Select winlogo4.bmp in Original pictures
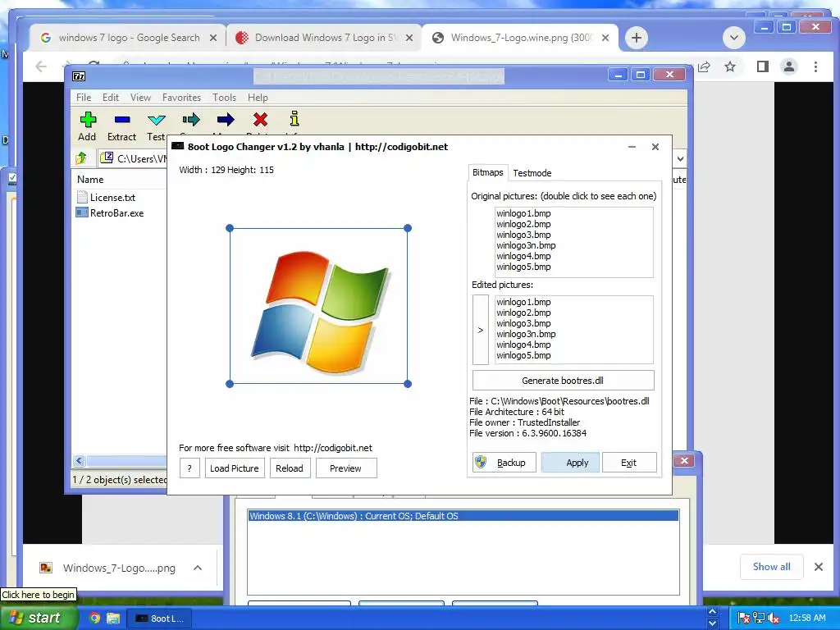Screen dimensions: 840x630 pyautogui.click(x=523, y=256)
